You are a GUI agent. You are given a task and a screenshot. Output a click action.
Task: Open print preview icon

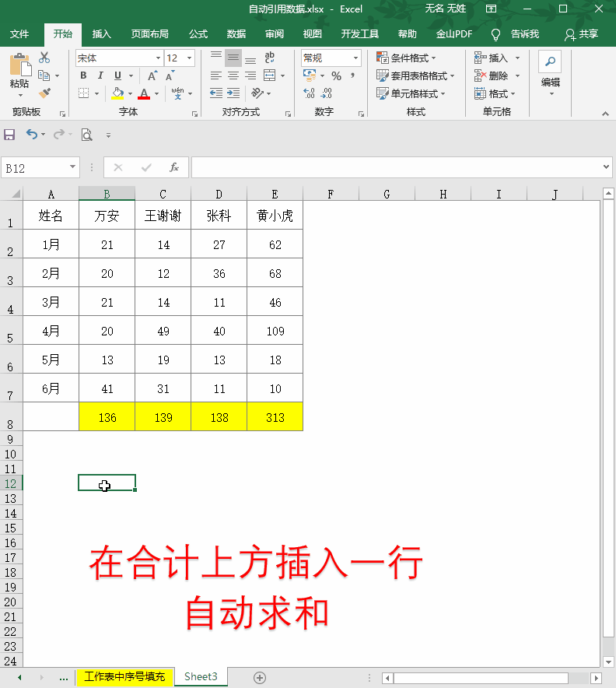[x=87, y=135]
